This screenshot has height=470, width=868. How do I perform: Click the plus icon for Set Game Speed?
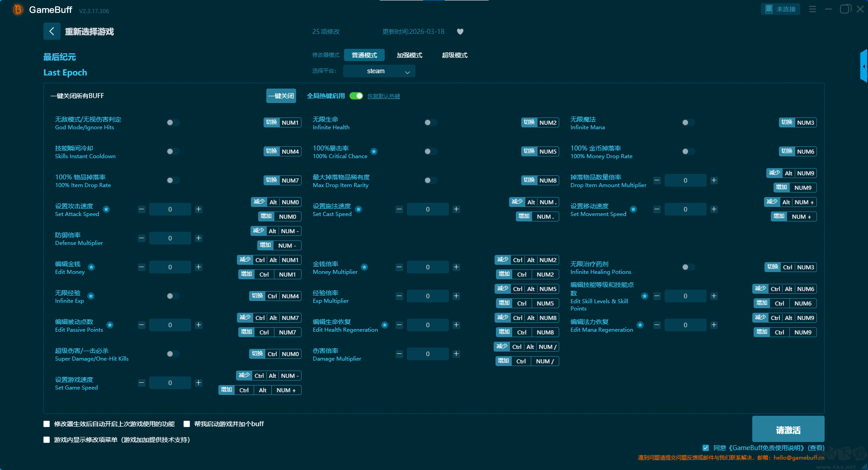click(198, 383)
